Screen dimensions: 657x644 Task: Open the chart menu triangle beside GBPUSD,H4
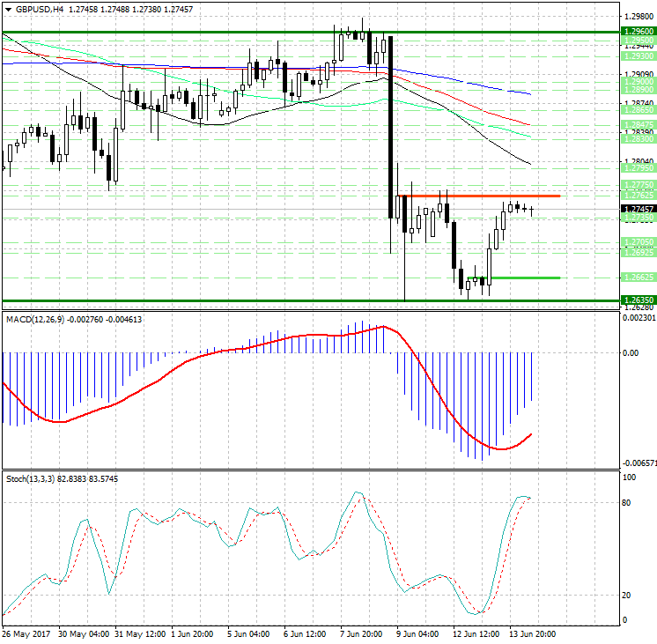[x=9, y=9]
